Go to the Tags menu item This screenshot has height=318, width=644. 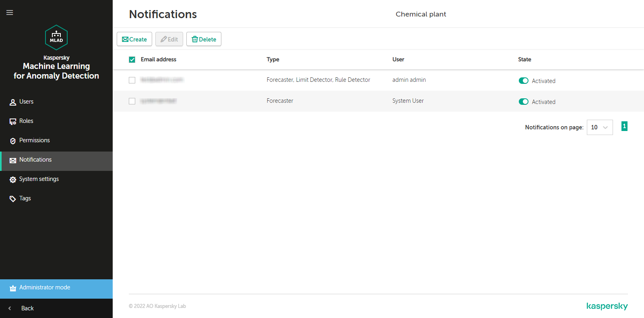pyautogui.click(x=25, y=198)
